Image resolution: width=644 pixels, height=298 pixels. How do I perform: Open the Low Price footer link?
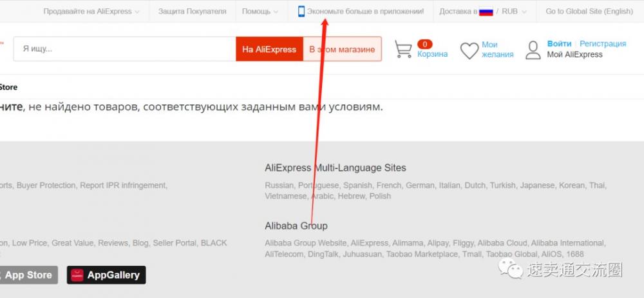30,243
